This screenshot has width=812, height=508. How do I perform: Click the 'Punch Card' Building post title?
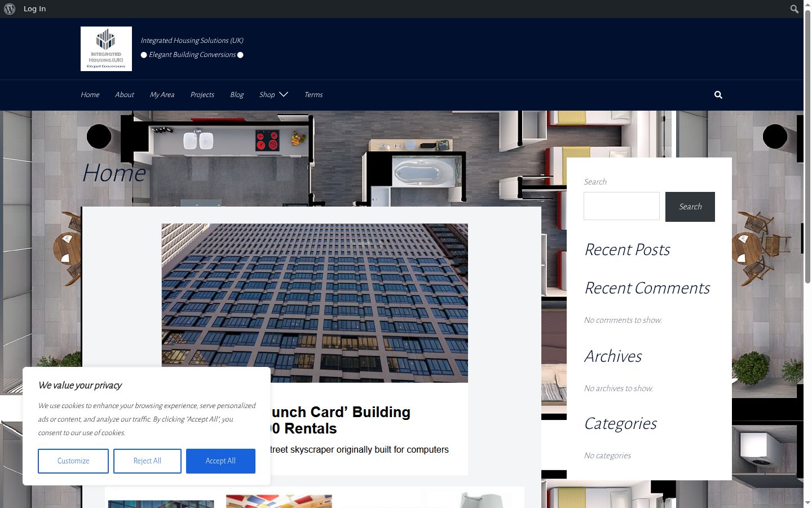[341, 421]
